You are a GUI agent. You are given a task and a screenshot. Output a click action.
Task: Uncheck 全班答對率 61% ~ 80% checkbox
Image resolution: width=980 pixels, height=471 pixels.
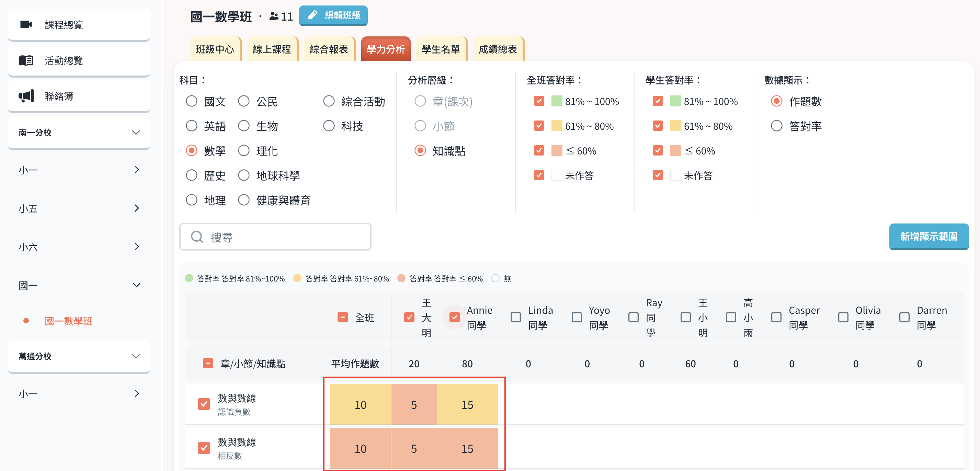pos(539,126)
